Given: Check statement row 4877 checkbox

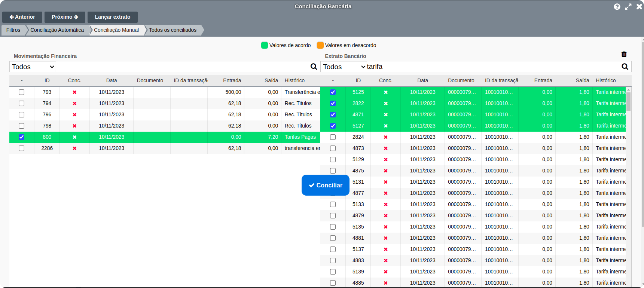Looking at the screenshot, I should [x=333, y=193].
